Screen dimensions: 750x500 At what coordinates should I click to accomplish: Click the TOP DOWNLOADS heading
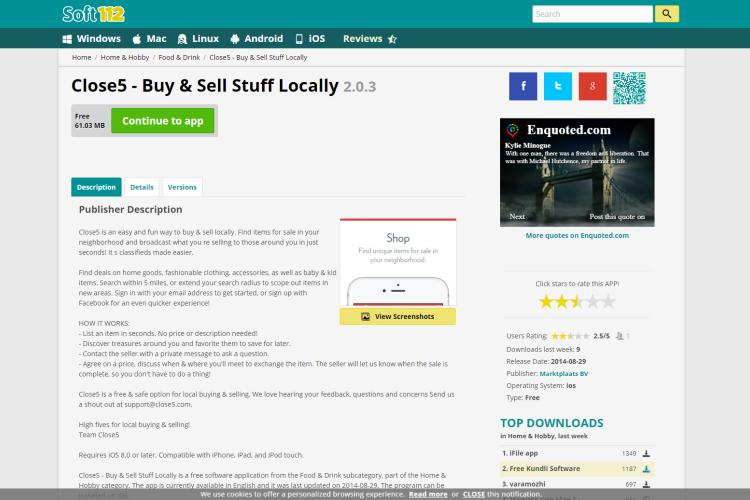pos(551,423)
